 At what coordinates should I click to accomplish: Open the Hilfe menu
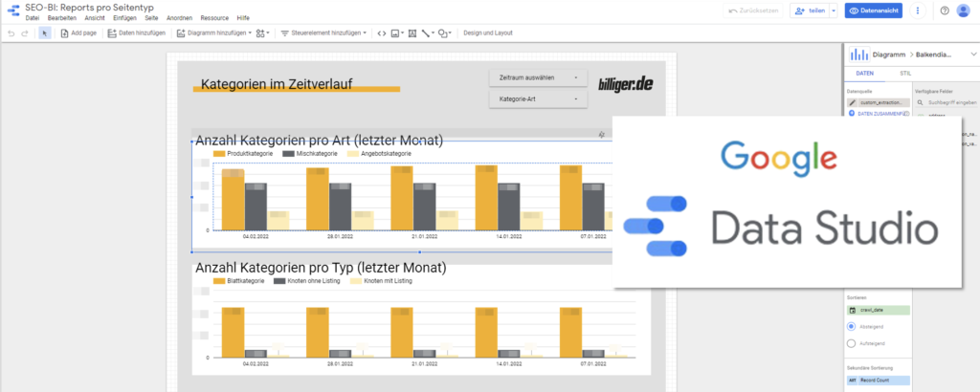(243, 18)
